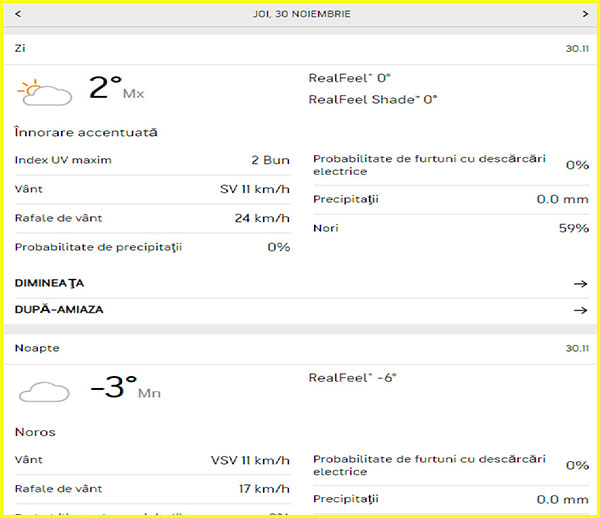Click the Noros description
600x518 pixels.
[x=35, y=432]
